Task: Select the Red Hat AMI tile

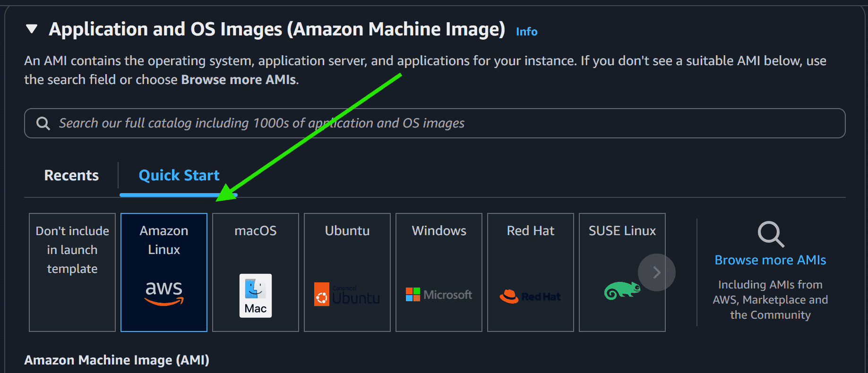Action: pos(531,272)
